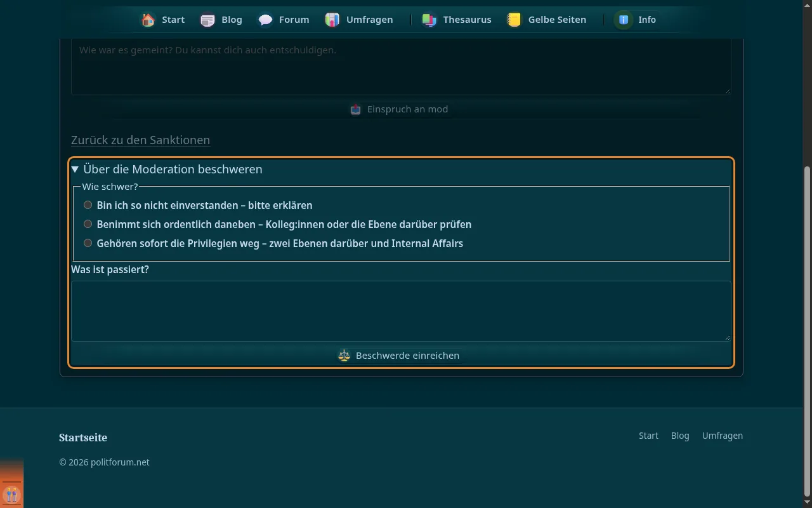
Task: Click the footer Blog link
Action: 680,436
